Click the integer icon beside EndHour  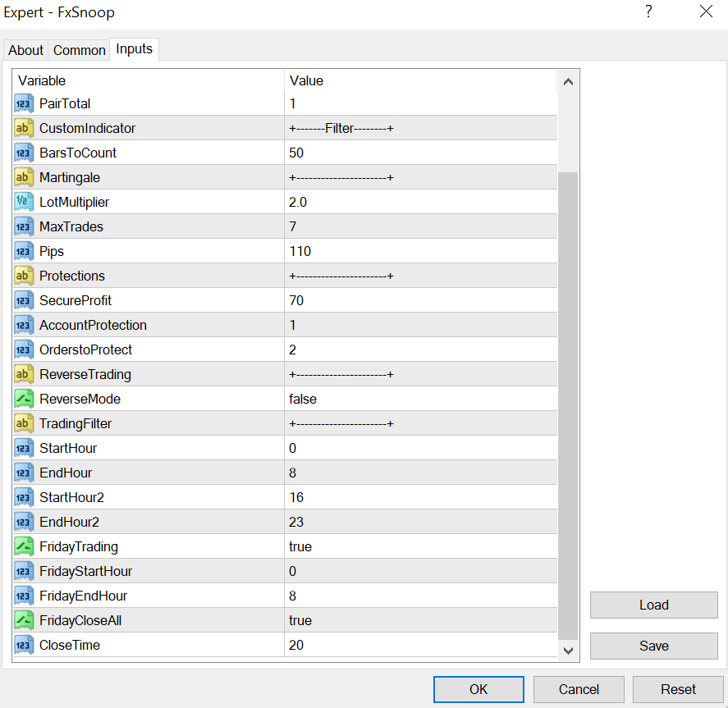[x=24, y=473]
